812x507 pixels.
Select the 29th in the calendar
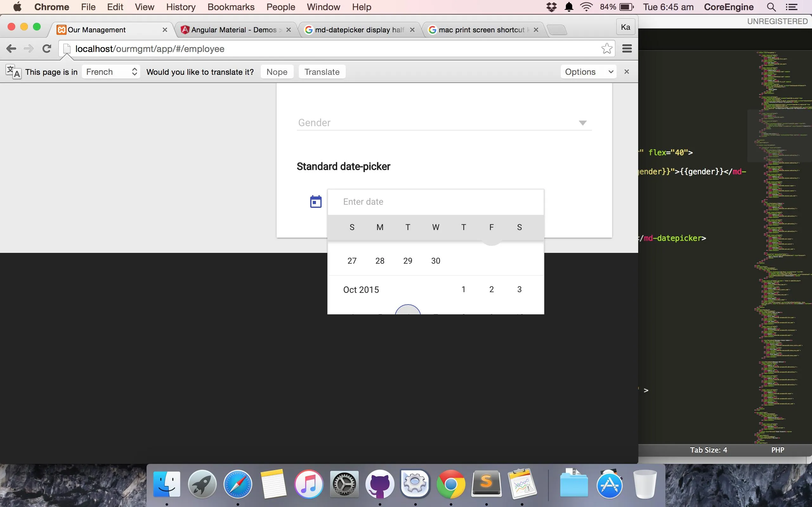pyautogui.click(x=407, y=260)
